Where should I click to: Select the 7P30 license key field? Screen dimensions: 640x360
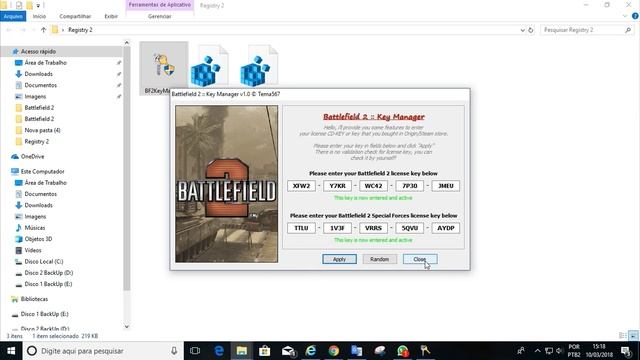pos(409,186)
